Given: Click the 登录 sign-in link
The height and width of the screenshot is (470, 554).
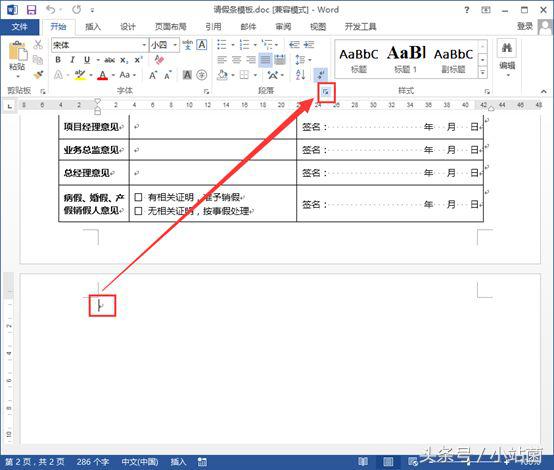Looking at the screenshot, I should tap(524, 27).
